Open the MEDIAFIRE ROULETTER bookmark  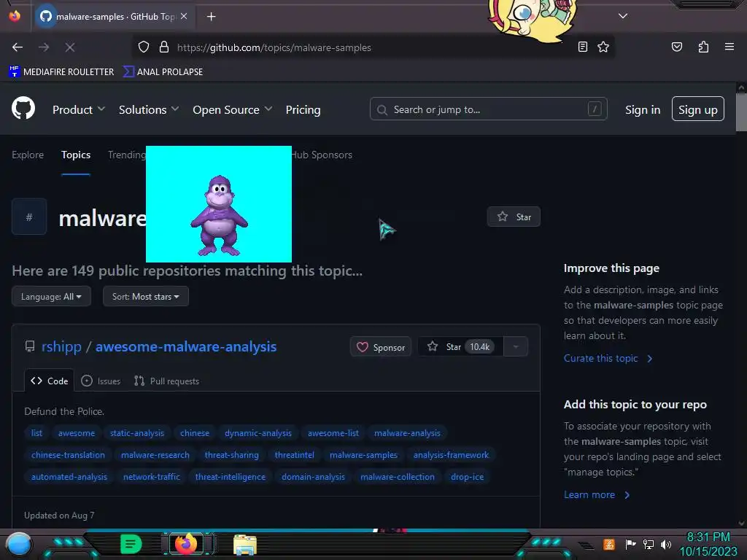coord(61,72)
